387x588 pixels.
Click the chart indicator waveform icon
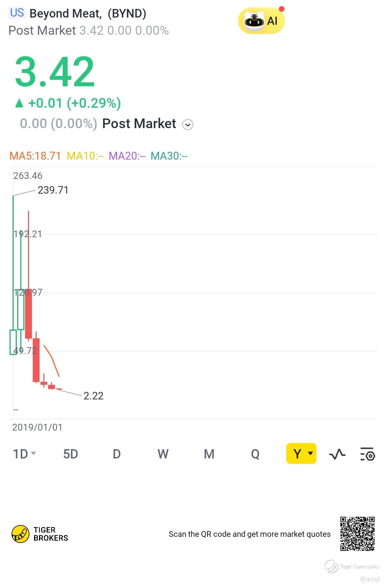coord(337,454)
